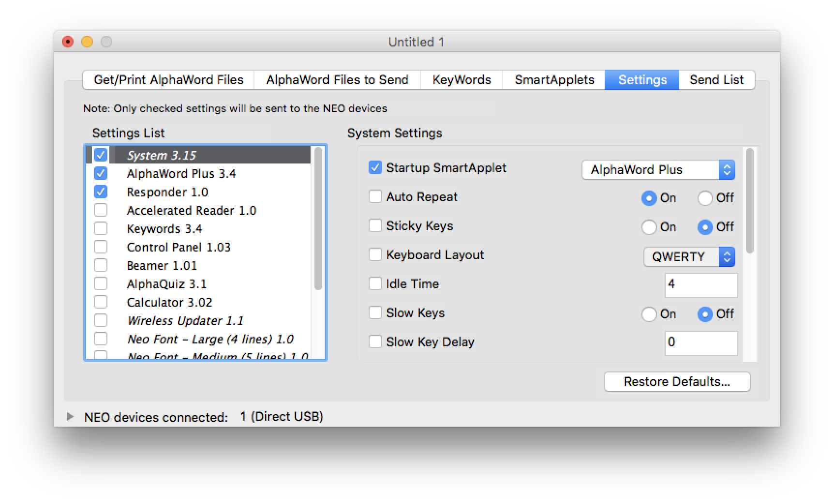Viewport: 834px width, 504px height.
Task: Check Neo Font Large (4 lines) checkbox
Action: [101, 339]
